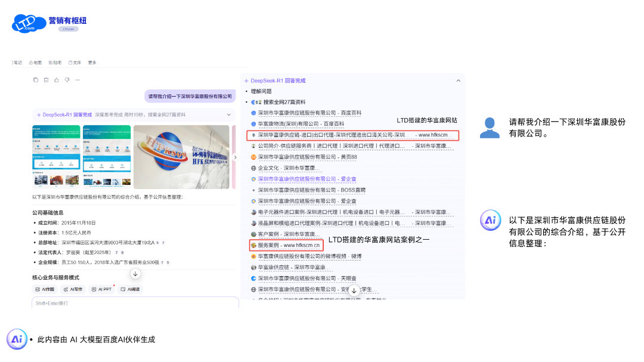Viewport: 644px width, 362px height.
Task: Click citation 7 after 法定代表人 line
Action: pos(117,253)
